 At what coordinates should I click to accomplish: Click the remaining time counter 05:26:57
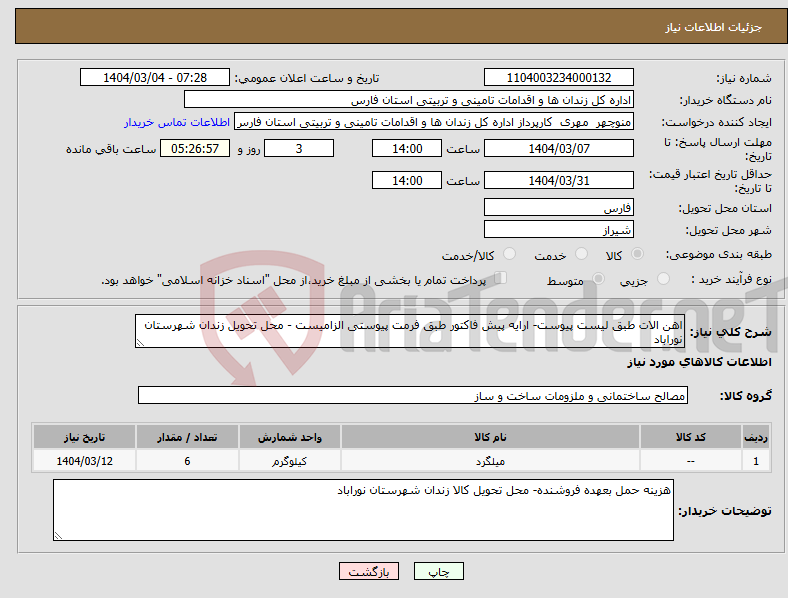195,148
